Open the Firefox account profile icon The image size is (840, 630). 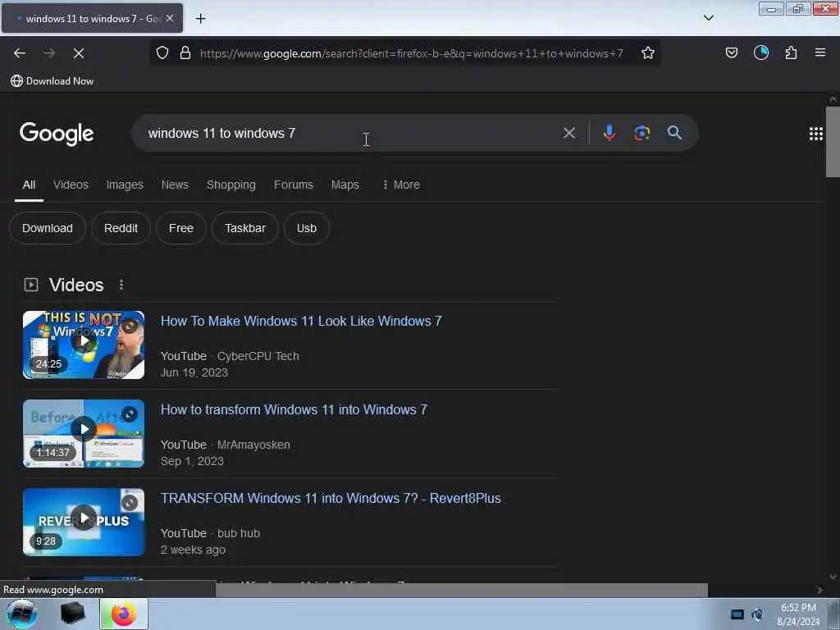click(761, 52)
